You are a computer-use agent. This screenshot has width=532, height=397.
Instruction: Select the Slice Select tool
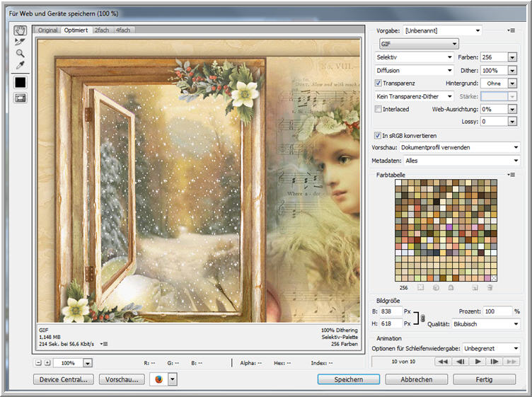[20, 42]
